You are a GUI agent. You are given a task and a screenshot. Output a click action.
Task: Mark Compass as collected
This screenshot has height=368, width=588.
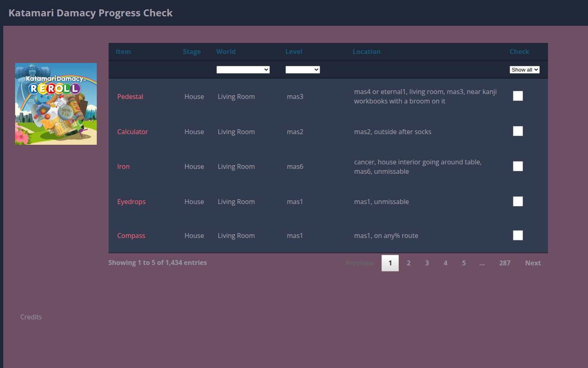pos(518,235)
